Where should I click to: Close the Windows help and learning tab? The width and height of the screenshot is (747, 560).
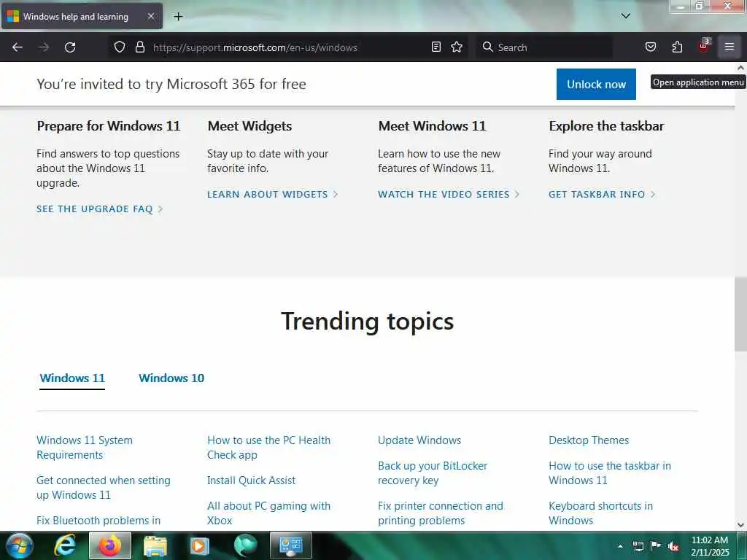tap(150, 16)
